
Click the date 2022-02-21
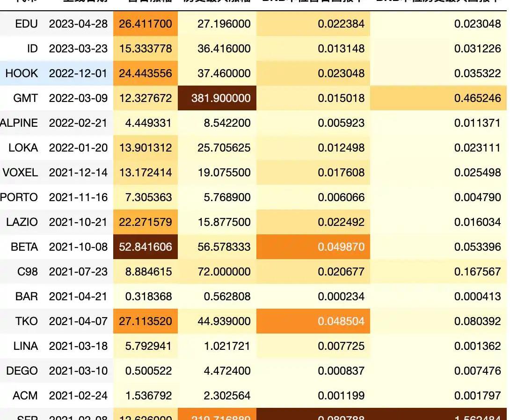[78, 123]
